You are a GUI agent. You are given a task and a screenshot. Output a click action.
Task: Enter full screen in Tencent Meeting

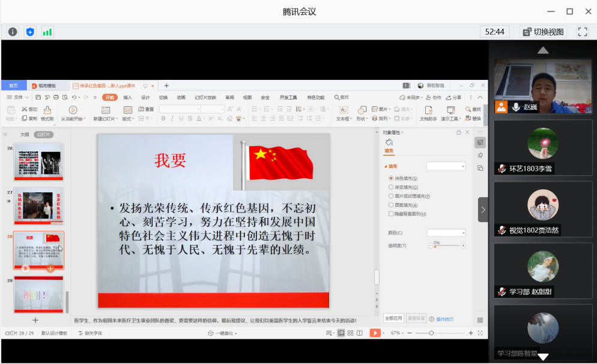pos(582,32)
